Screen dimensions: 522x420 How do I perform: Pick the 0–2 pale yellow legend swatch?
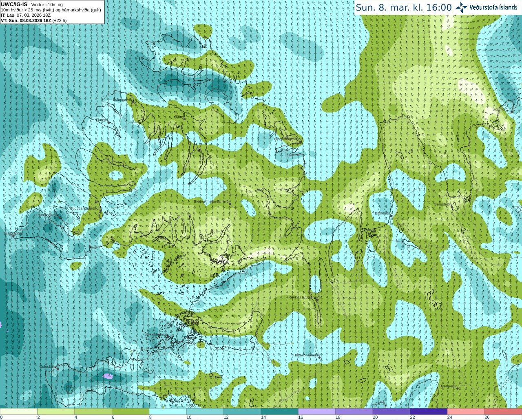[19, 411]
